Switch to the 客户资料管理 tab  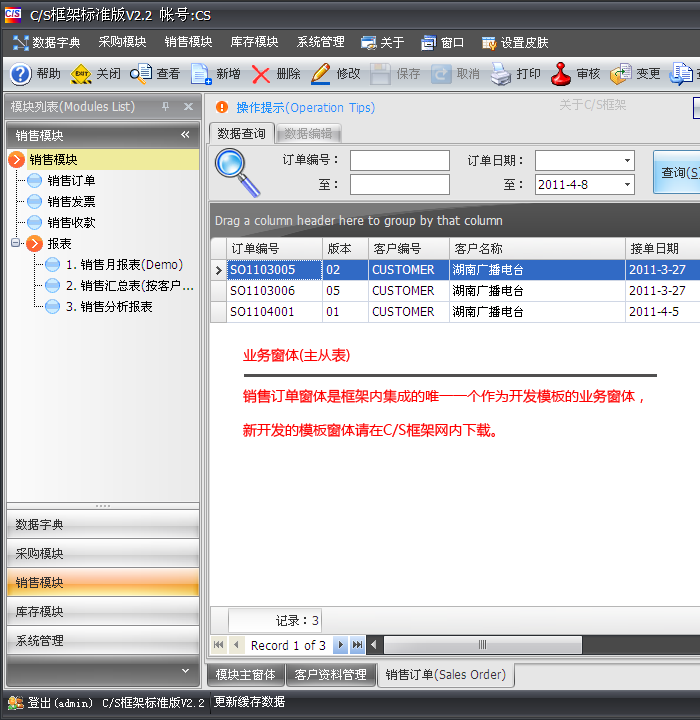point(330,675)
